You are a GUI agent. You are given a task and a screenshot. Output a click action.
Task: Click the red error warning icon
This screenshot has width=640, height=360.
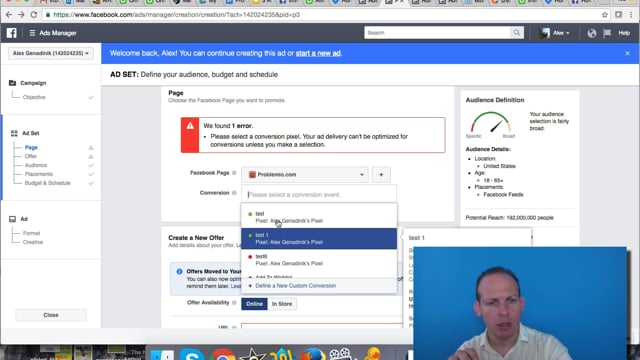tap(190, 126)
